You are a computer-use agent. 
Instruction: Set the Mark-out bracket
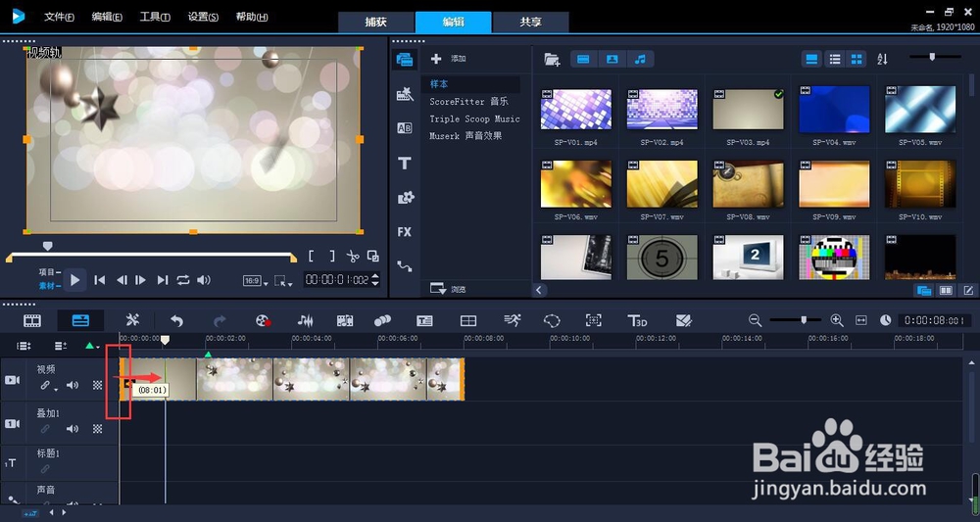point(332,256)
